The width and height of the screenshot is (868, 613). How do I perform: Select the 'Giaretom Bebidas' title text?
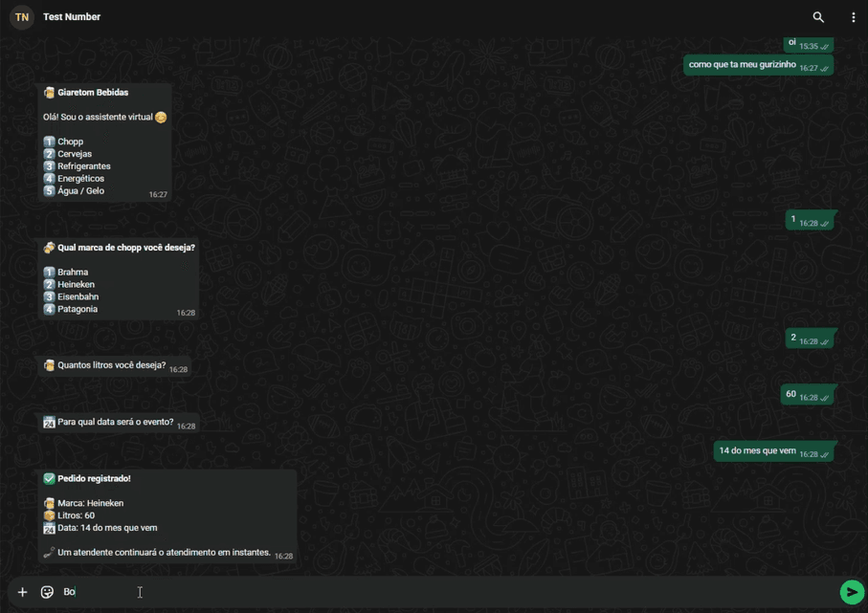point(93,93)
